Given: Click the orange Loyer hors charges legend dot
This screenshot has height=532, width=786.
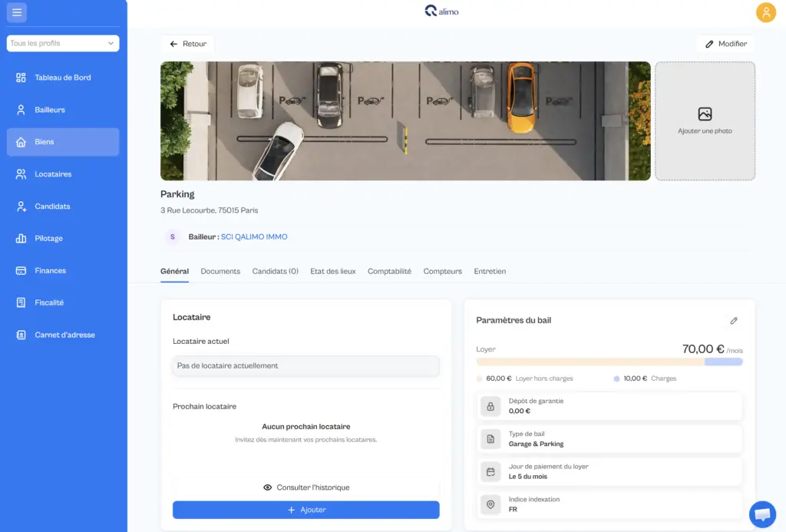Looking at the screenshot, I should [480, 378].
